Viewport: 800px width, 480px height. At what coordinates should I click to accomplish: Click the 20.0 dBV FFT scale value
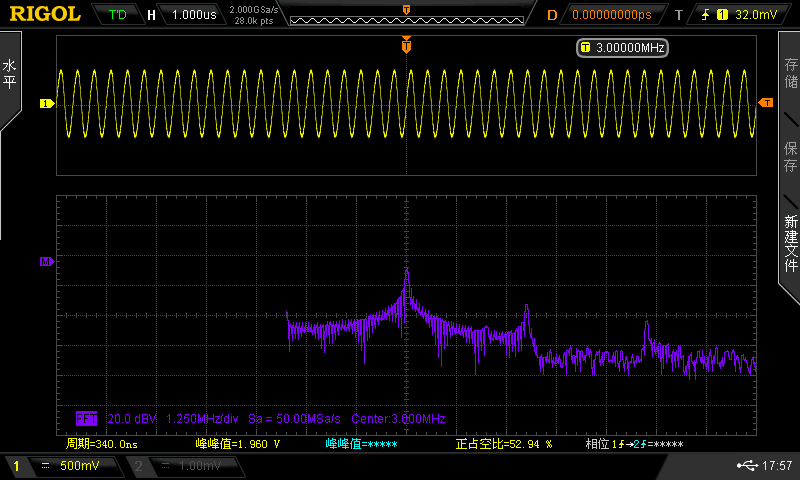(x=132, y=419)
